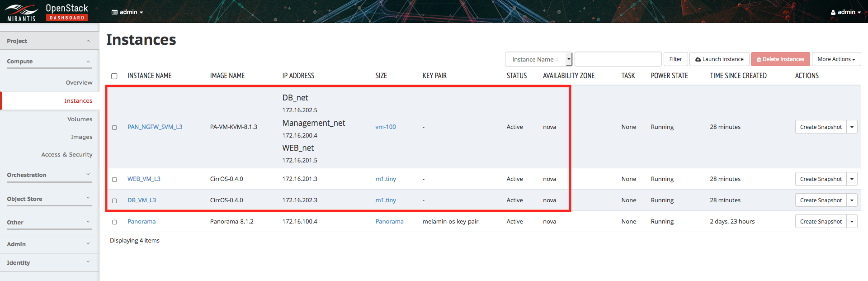Open Access & Security page
This screenshot has height=281, width=868.
pyautogui.click(x=67, y=155)
